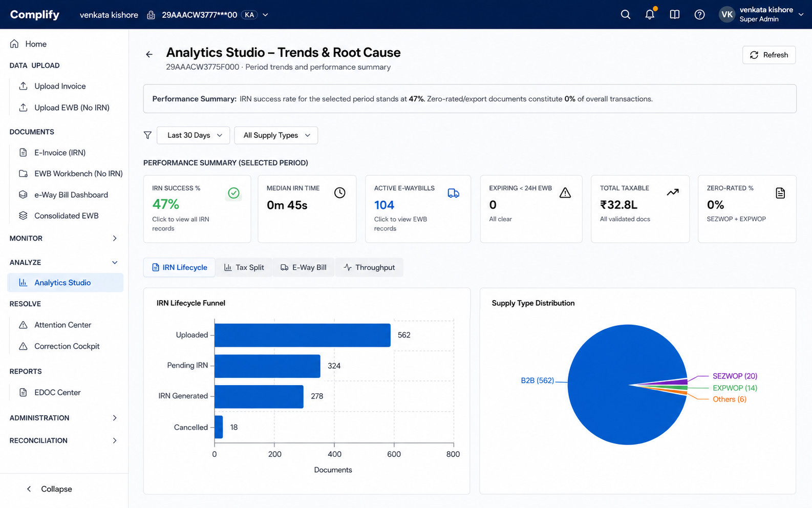This screenshot has width=812, height=508.
Task: Open Consolidated EWB in sidebar
Action: pyautogui.click(x=66, y=216)
